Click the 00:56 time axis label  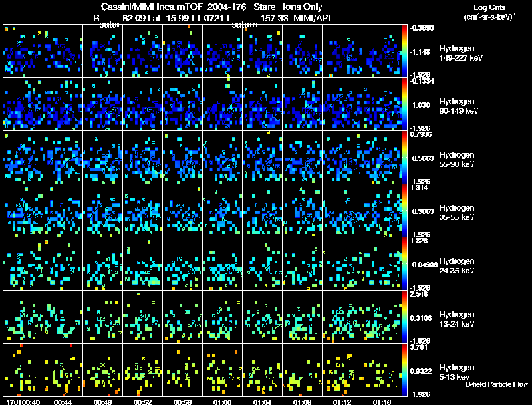pyautogui.click(x=182, y=402)
